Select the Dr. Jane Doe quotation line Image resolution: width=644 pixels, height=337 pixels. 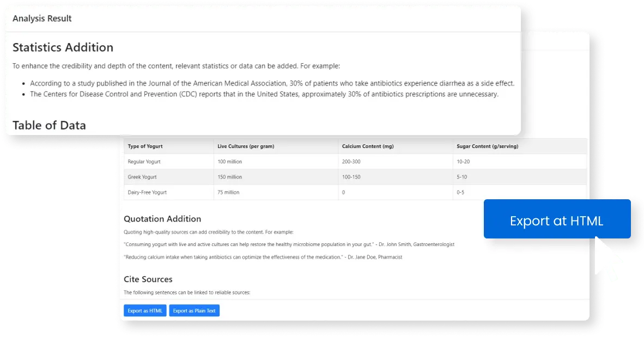click(263, 257)
